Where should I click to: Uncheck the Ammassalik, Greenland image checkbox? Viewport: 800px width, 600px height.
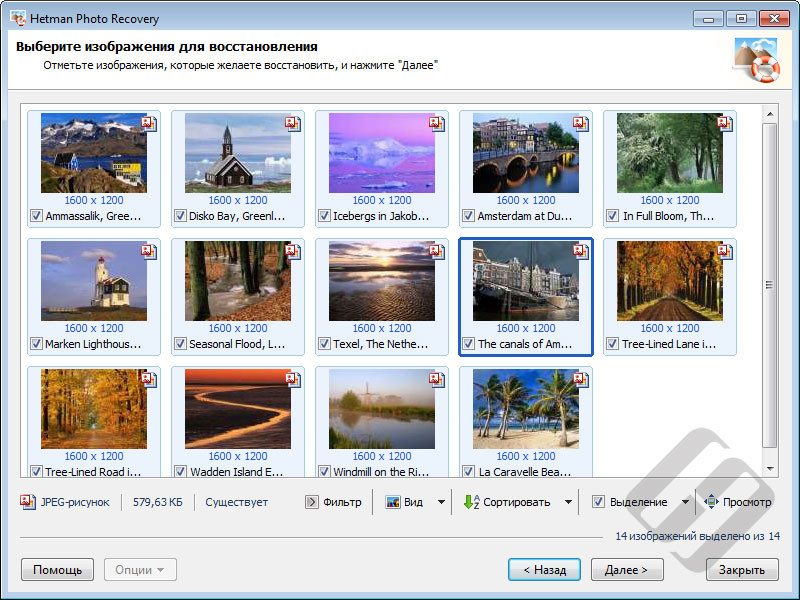36,216
